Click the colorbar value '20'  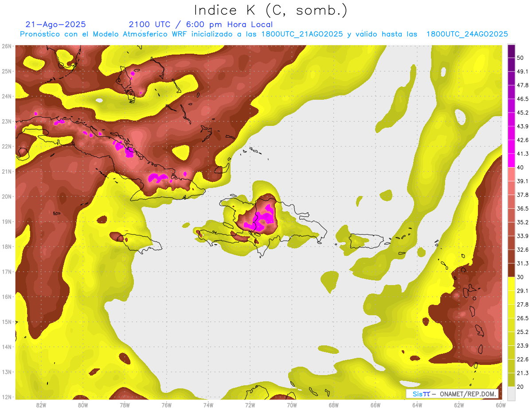point(521,387)
